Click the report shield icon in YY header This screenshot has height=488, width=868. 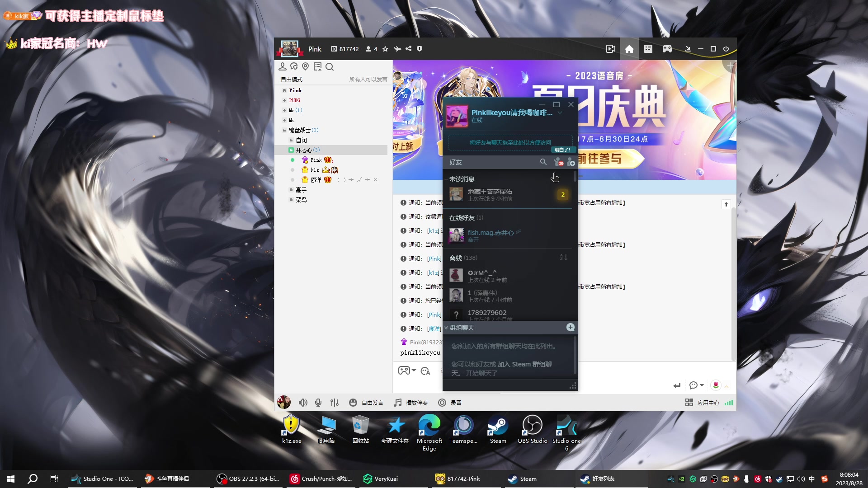(x=420, y=49)
